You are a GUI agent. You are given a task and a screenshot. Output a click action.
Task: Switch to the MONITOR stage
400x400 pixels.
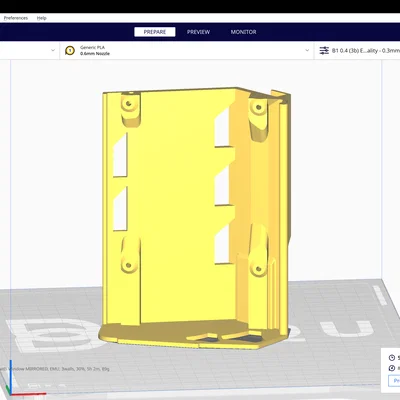pyautogui.click(x=243, y=32)
